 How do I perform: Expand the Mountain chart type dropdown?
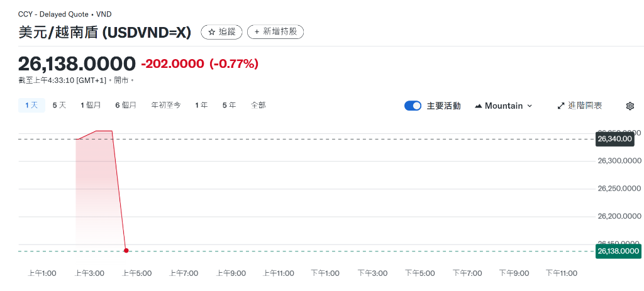(503, 106)
